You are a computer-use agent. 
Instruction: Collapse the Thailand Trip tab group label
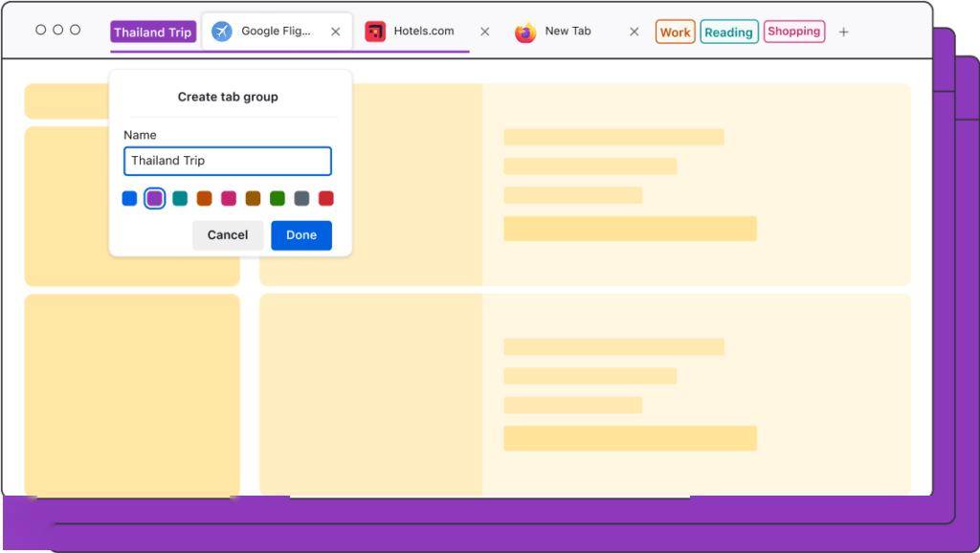pyautogui.click(x=153, y=32)
